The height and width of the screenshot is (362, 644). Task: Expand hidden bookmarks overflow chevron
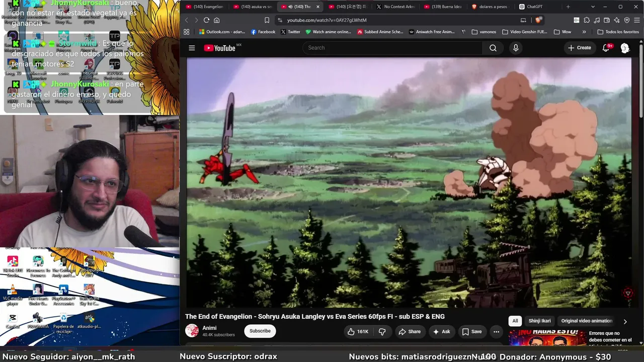click(584, 32)
